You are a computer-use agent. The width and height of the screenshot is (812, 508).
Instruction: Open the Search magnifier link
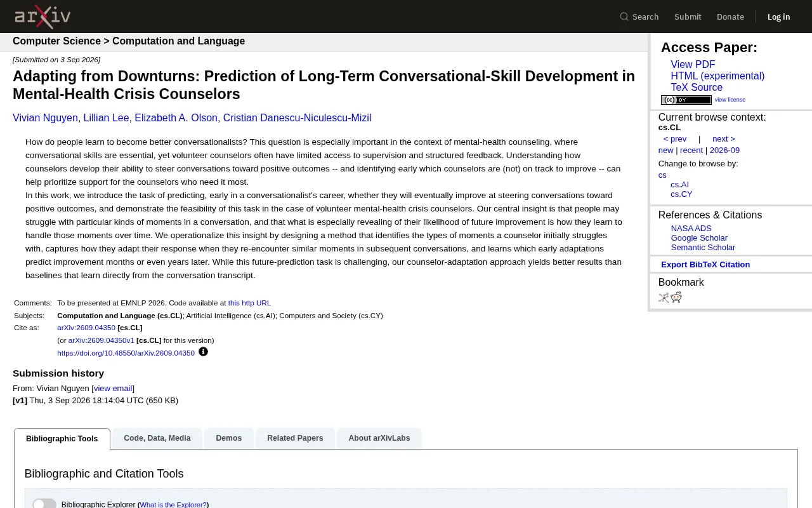tap(639, 17)
